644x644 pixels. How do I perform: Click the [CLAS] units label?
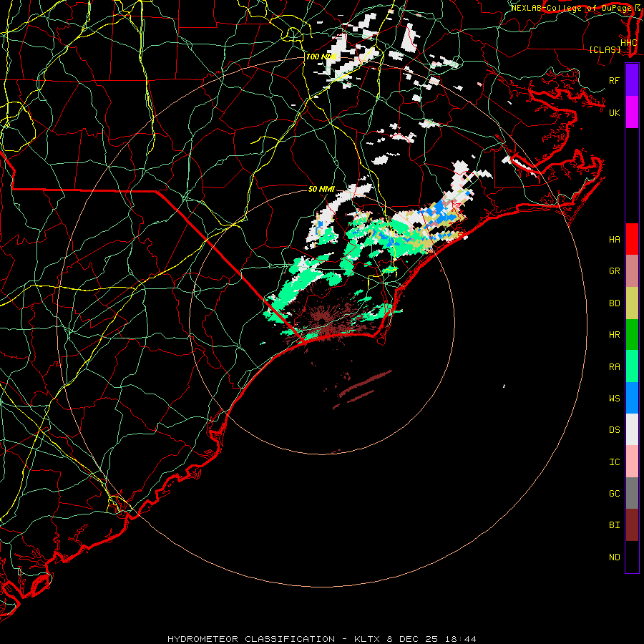point(605,50)
